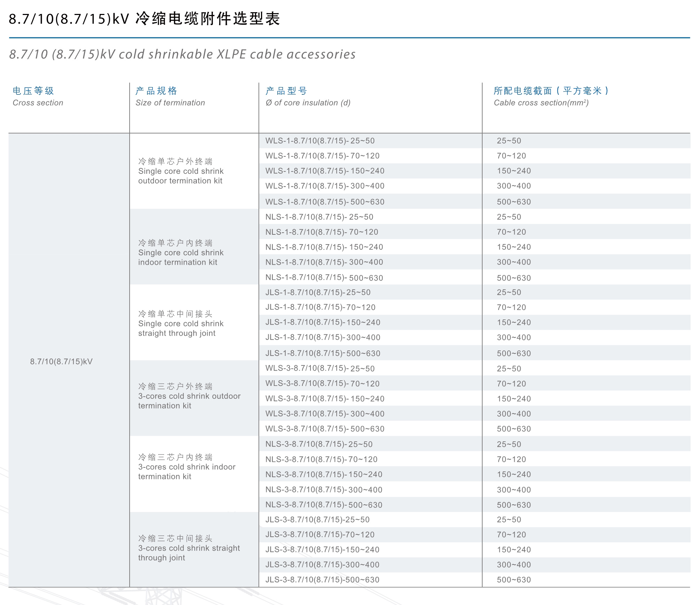The image size is (700, 605).
Task: Click the 3-cores cold shrink indoor termination cell
Action: click(x=187, y=467)
